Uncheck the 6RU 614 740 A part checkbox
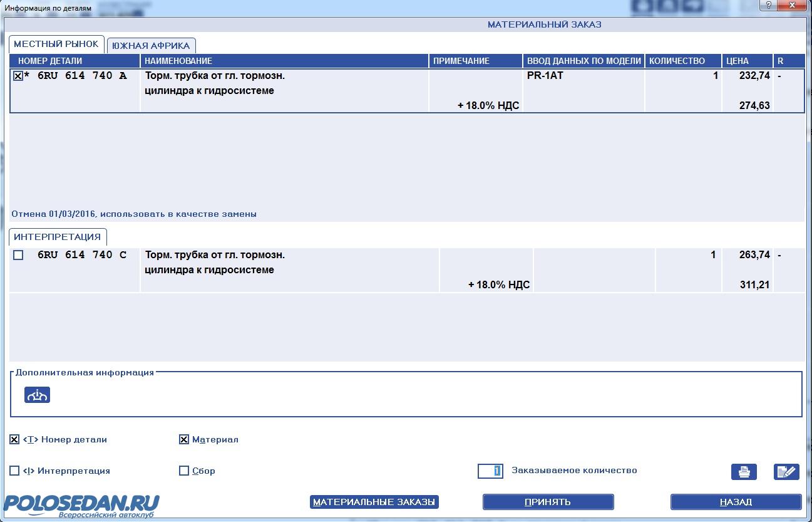Viewport: 812px width, 522px height. 18,76
